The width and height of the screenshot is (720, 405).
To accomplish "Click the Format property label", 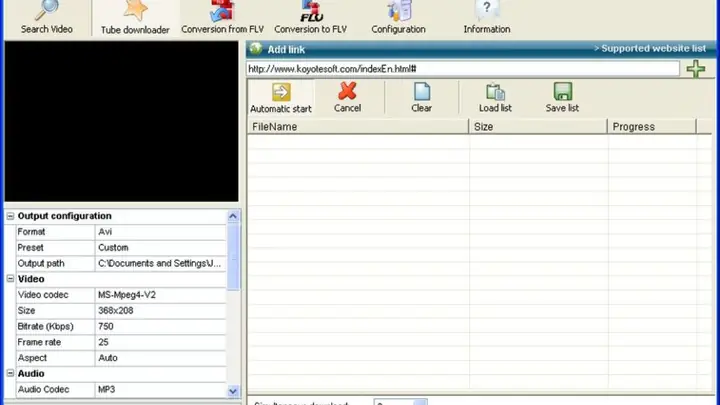I will click(31, 232).
